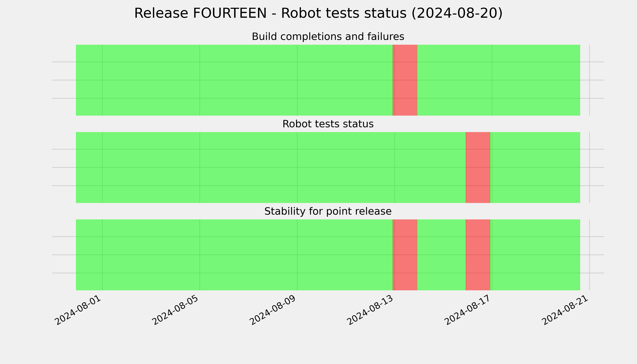
Task: Click green region between red bands in Stability chart
Action: pos(442,255)
